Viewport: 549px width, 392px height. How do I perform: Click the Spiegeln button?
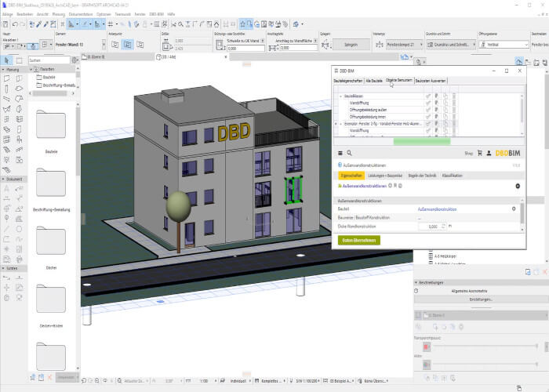point(351,45)
